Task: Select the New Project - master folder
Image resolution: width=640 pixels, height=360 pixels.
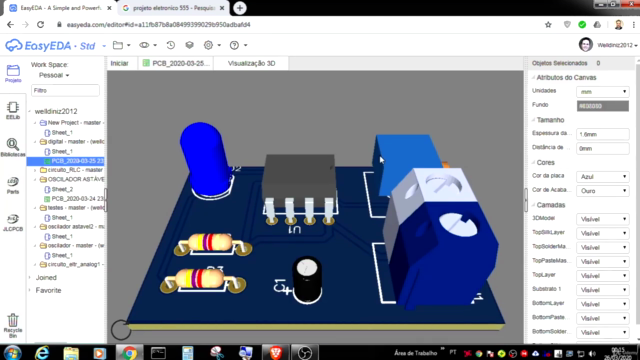Action: [72, 123]
